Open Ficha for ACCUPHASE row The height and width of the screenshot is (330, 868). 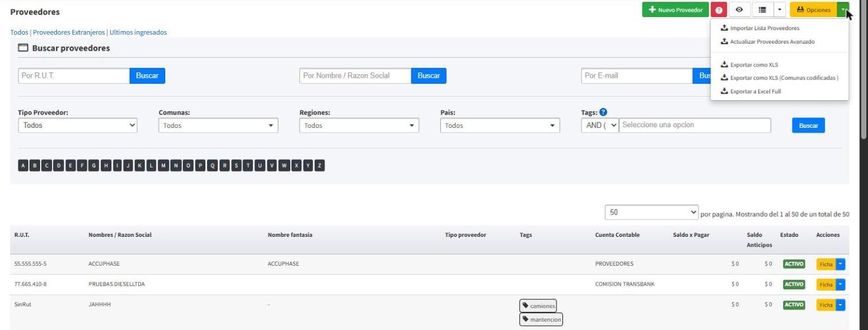pos(826,264)
